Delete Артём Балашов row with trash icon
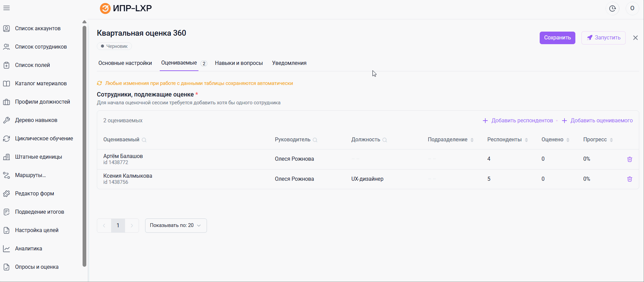644x282 pixels. pos(629,159)
